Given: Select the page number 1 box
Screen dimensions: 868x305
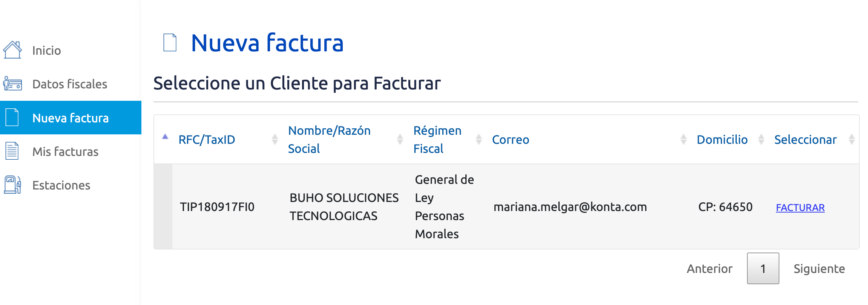Looking at the screenshot, I should (763, 268).
